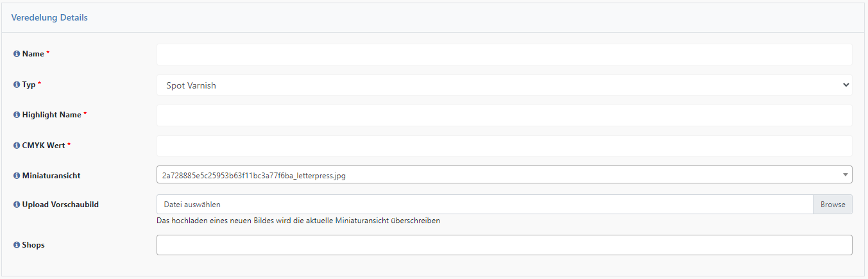Click the Miniaturansicht field label
The width and height of the screenshot is (868, 279).
tap(51, 175)
